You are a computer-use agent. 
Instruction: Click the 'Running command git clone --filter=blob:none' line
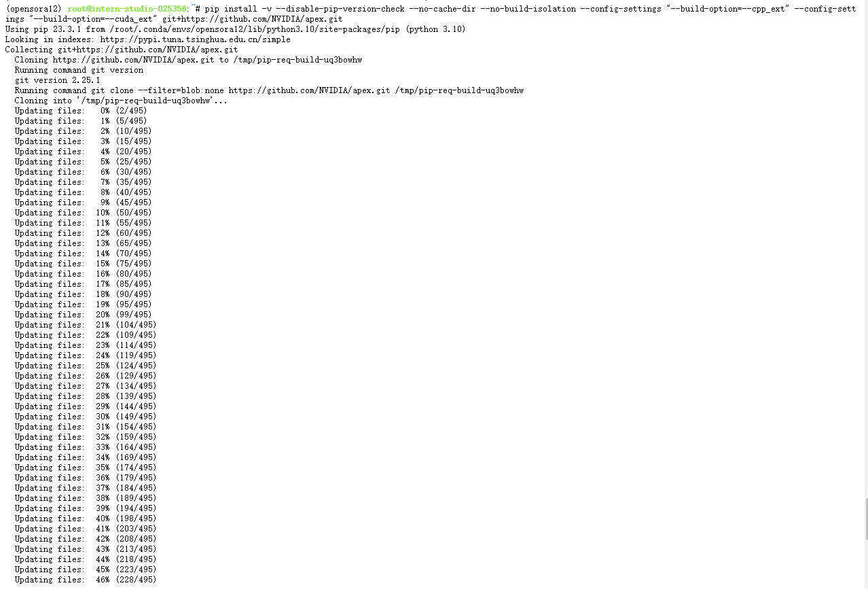[269, 90]
